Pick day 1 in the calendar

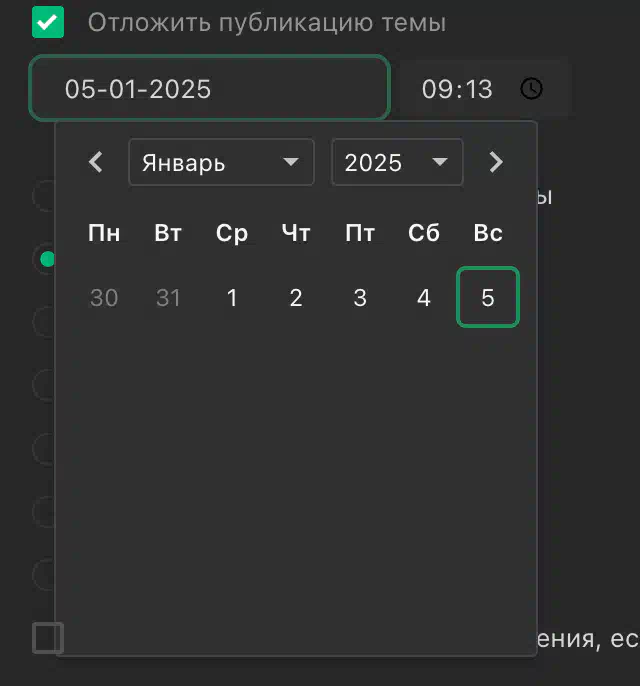click(x=232, y=298)
